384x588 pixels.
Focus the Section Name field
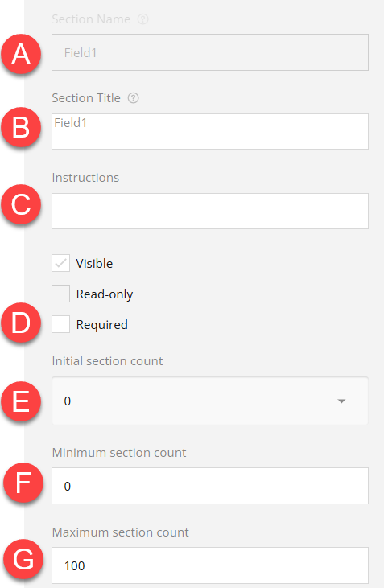coord(210,52)
